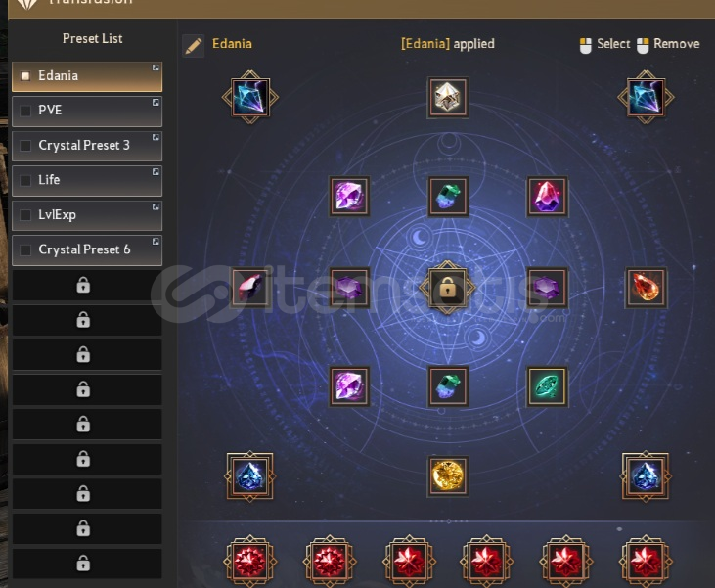Screen dimensions: 715x588
Task: Select the Crystal Preset 3 entry
Action: [x=87, y=146]
